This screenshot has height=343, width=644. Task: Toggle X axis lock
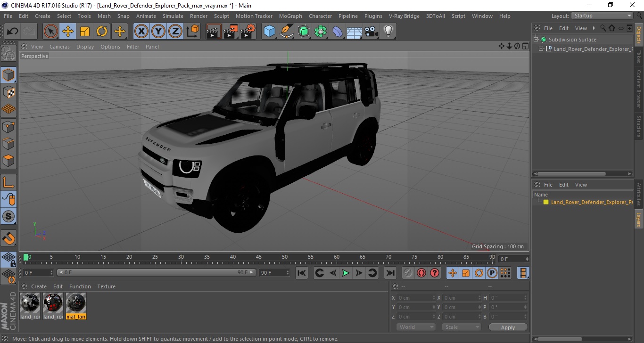141,32
